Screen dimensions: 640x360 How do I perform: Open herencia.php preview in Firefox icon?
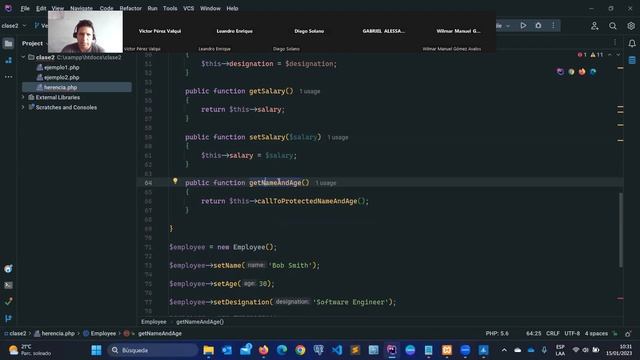coord(582,72)
